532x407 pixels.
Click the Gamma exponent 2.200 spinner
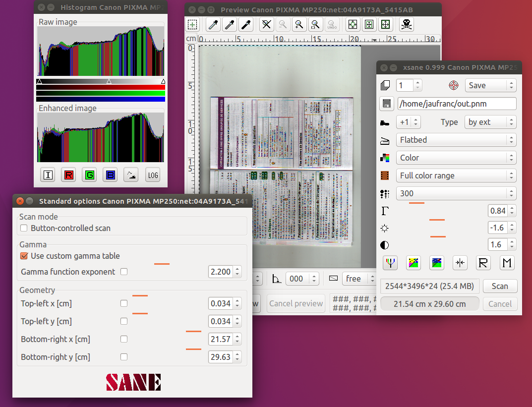(x=225, y=272)
